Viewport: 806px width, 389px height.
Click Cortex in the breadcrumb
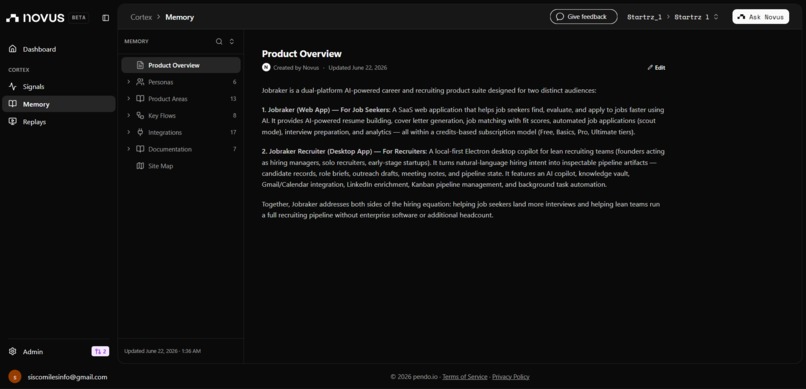141,17
